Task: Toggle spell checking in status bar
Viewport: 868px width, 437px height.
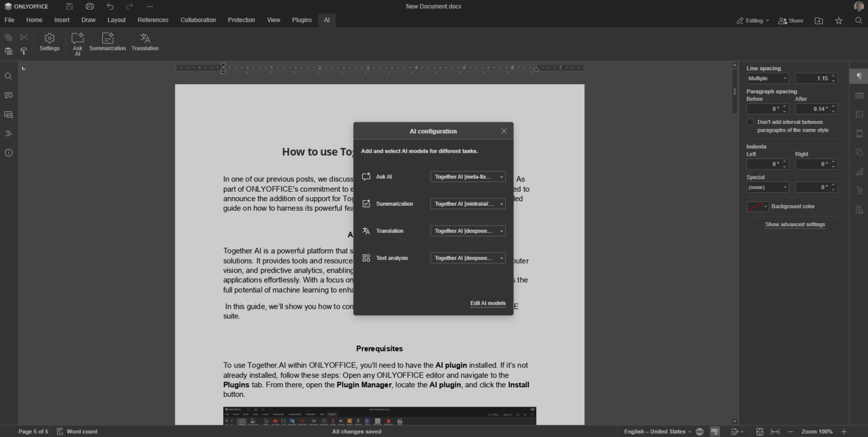Action: (715, 431)
